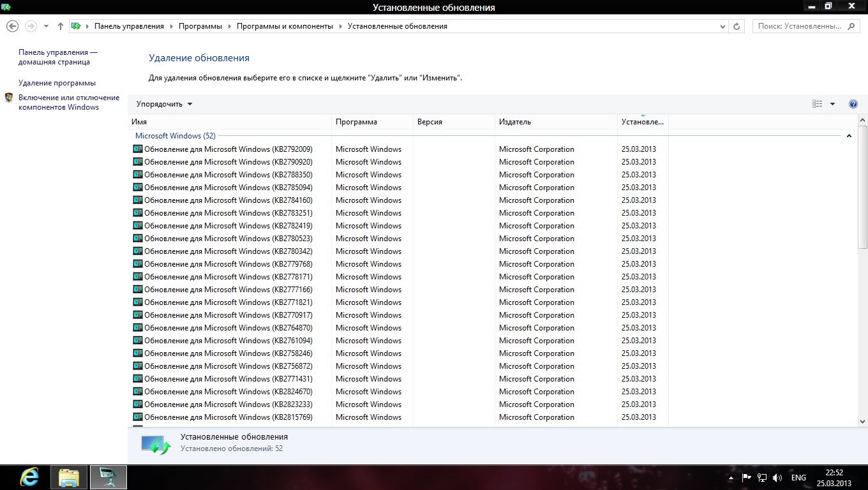Click the icon of update KB2780342
This screenshot has width=868, height=490.
click(137, 251)
